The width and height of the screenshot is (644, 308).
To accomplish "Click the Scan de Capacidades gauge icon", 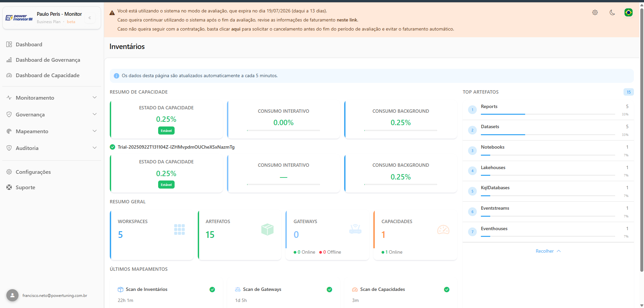I will [x=355, y=290].
